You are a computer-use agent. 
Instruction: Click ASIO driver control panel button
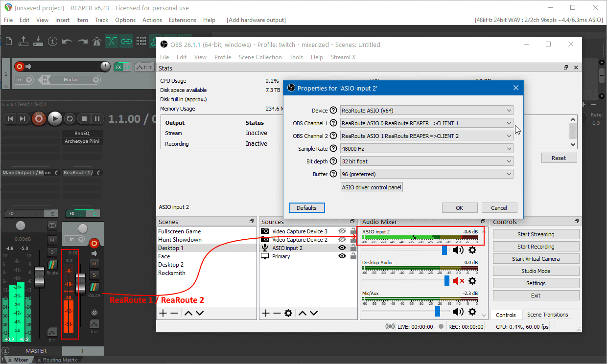pyautogui.click(x=372, y=187)
